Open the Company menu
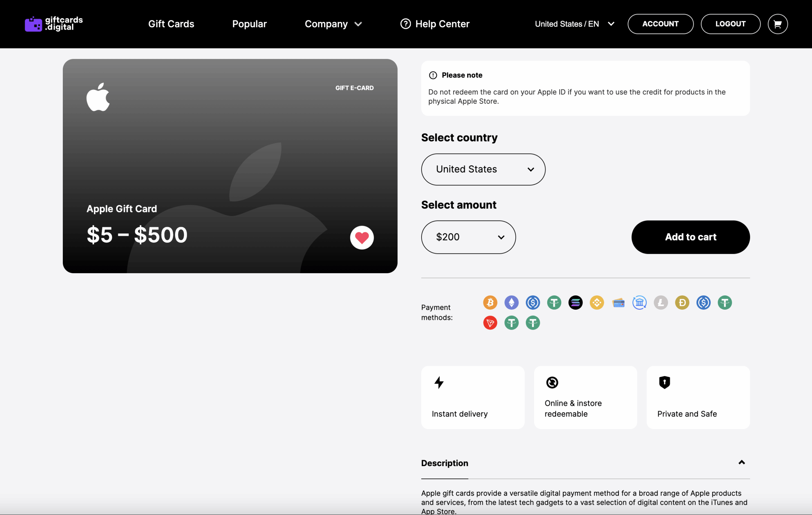The width and height of the screenshot is (812, 515). click(333, 24)
